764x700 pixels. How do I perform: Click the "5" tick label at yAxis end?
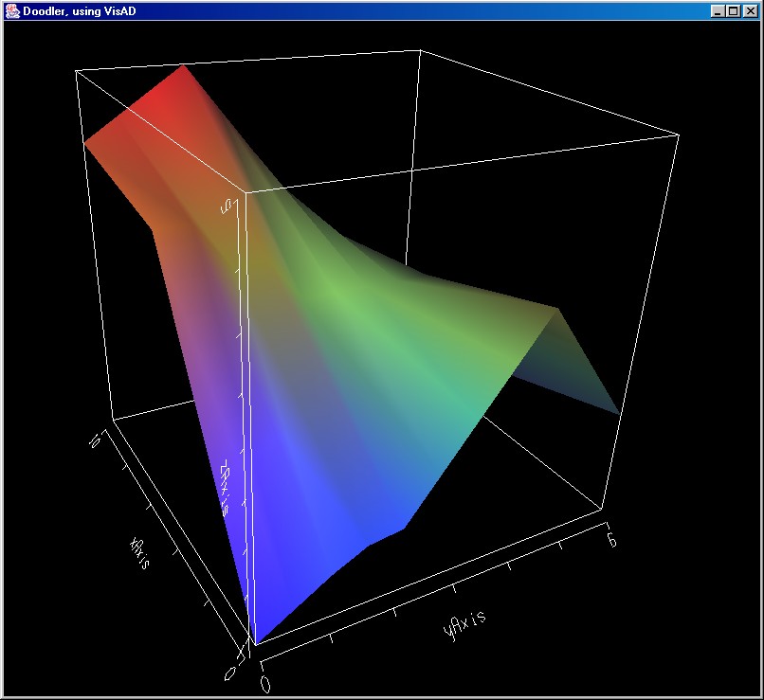tap(613, 538)
